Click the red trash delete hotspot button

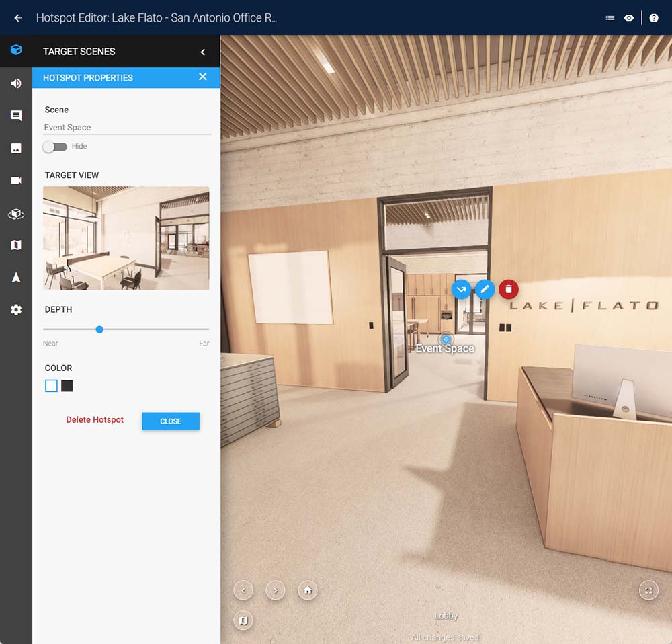coord(509,290)
